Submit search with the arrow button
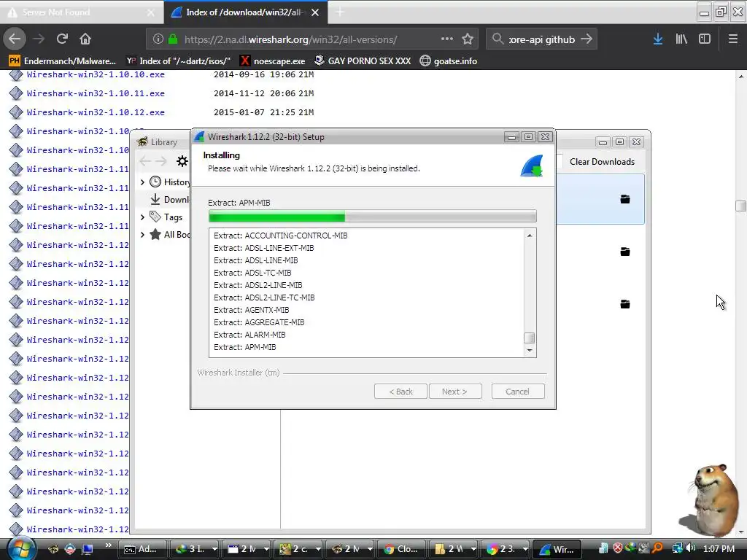This screenshot has width=747, height=560. [587, 39]
